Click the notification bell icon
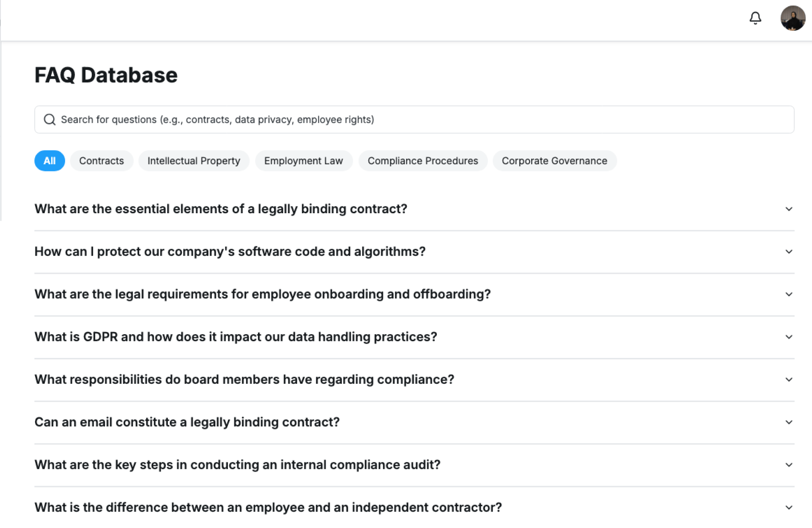Viewport: 812px width, 528px height. [x=755, y=18]
